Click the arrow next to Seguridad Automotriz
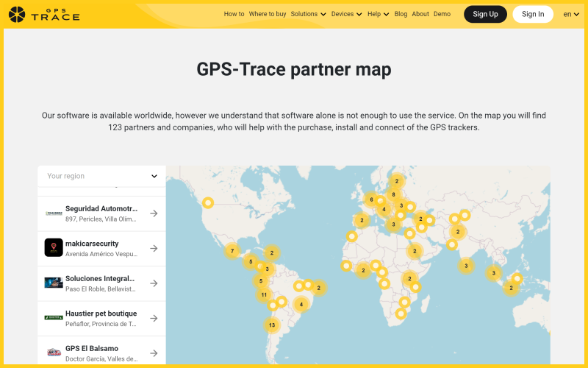Screen dimensions: 588x368 coord(154,213)
